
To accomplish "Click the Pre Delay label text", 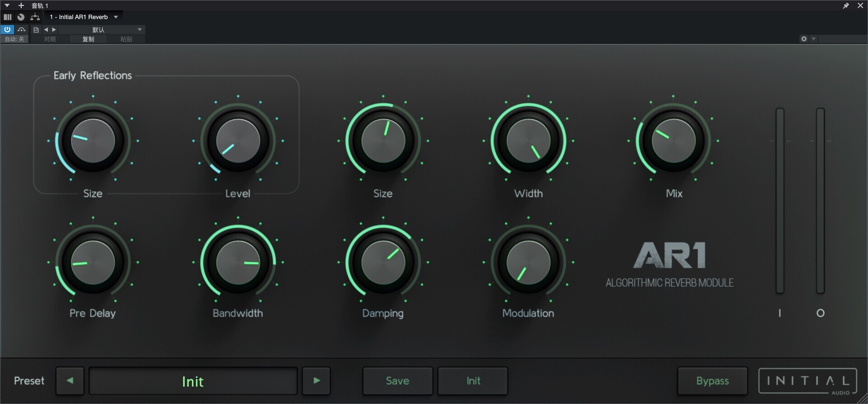I will [x=93, y=313].
